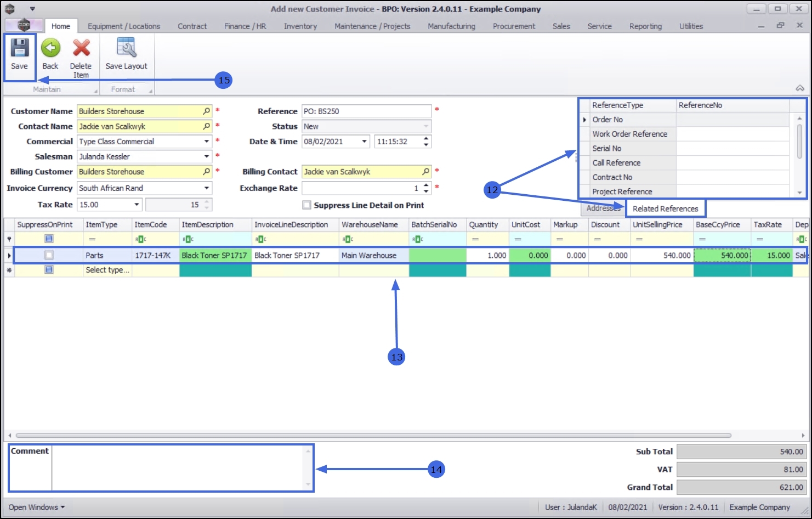812x519 pixels.
Task: Sort by the ItemCode column header
Action: point(156,225)
